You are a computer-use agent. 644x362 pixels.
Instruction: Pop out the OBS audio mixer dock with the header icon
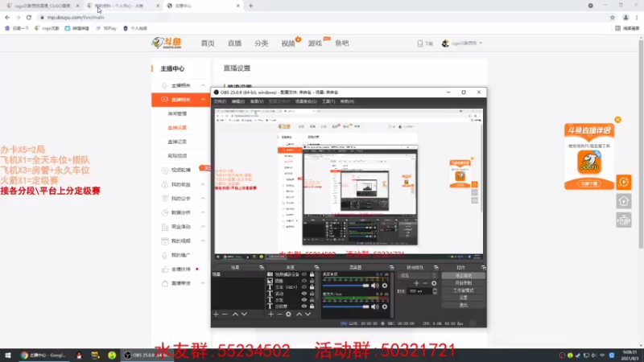391,268
